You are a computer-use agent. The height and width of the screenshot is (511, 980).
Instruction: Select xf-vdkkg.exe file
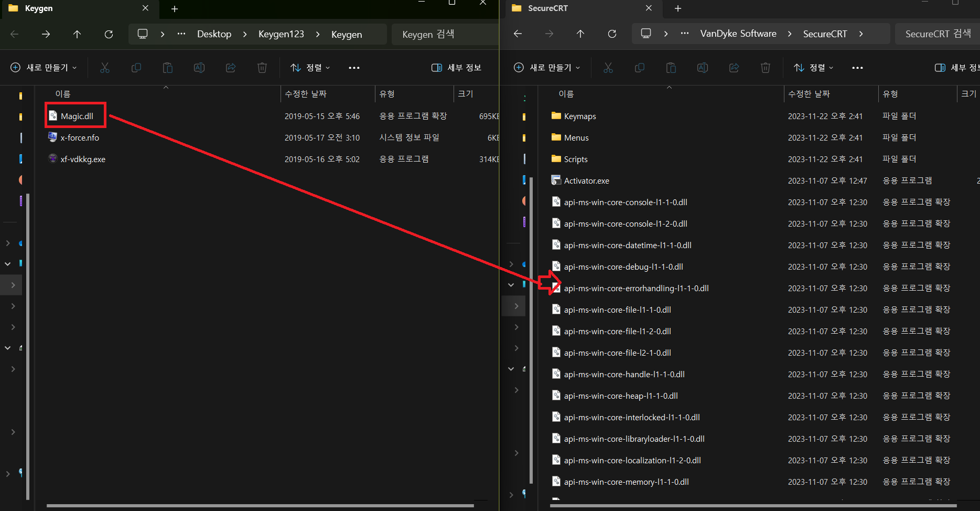[83, 159]
